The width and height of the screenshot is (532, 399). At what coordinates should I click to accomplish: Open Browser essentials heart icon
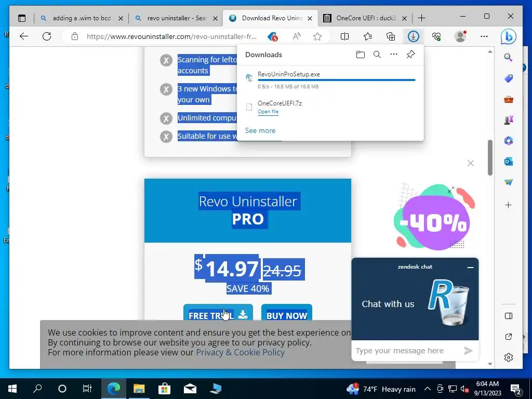[436, 36]
